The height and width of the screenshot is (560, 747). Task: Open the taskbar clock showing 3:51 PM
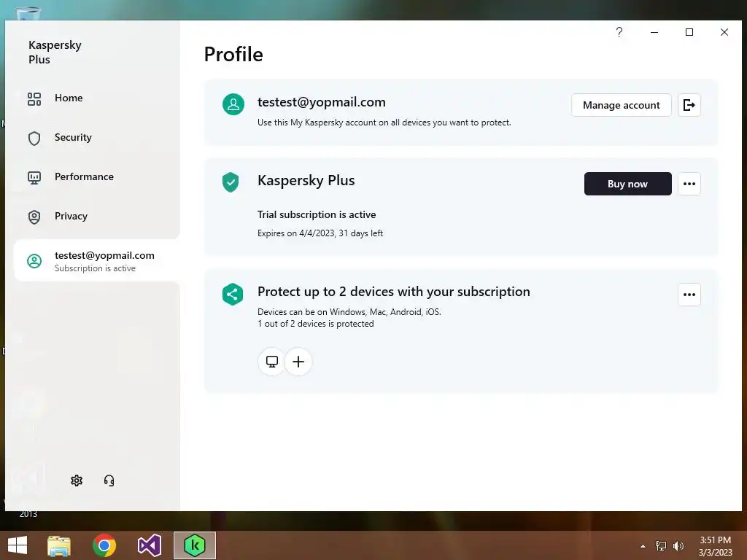click(x=715, y=546)
